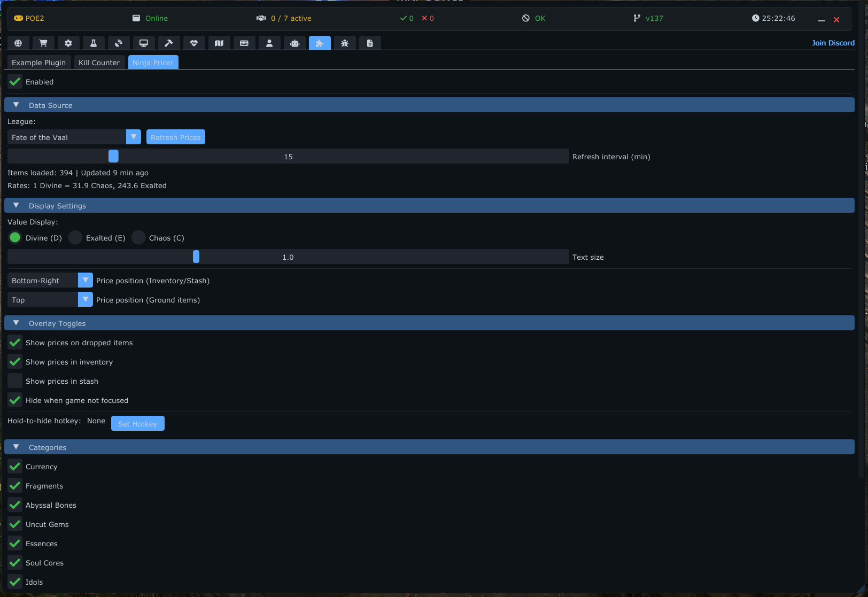868x597 pixels.
Task: Open the heartbeat health tab
Action: coord(194,43)
